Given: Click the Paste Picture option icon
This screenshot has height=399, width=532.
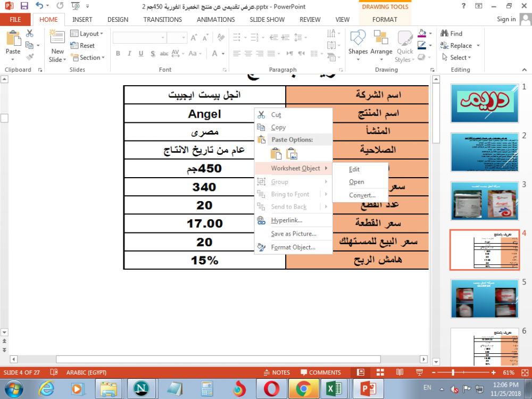Looking at the screenshot, I should coord(292,154).
